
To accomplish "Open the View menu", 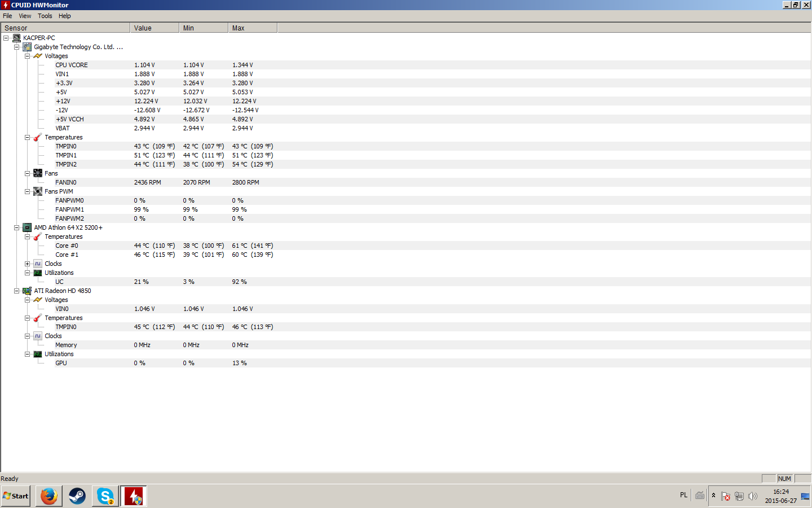I will click(25, 16).
